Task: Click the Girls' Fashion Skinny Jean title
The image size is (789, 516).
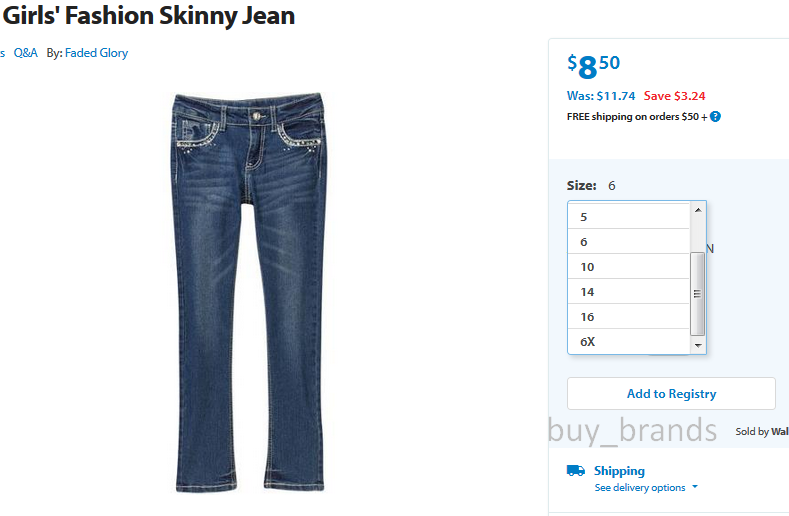Action: 148,15
